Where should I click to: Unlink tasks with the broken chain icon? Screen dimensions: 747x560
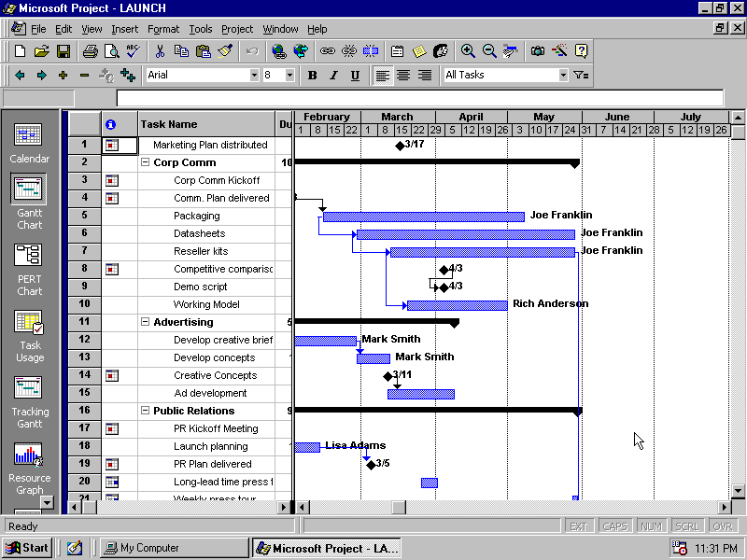(349, 51)
